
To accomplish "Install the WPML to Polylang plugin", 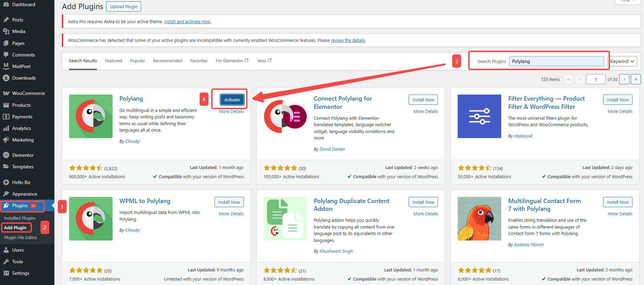I will click(x=229, y=202).
